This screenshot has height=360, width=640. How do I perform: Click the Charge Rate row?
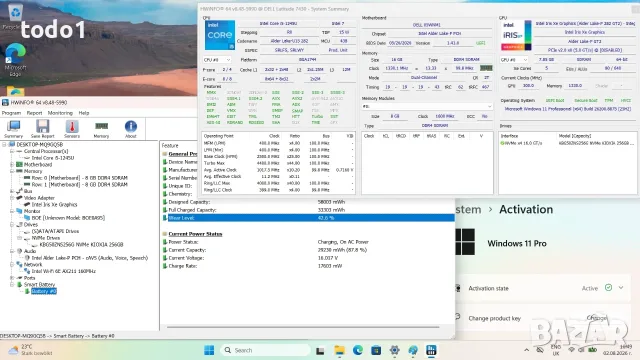click(308, 266)
